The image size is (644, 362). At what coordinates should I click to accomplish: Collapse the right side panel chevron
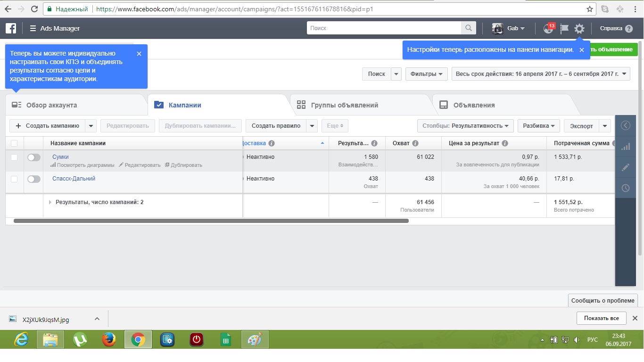click(626, 125)
